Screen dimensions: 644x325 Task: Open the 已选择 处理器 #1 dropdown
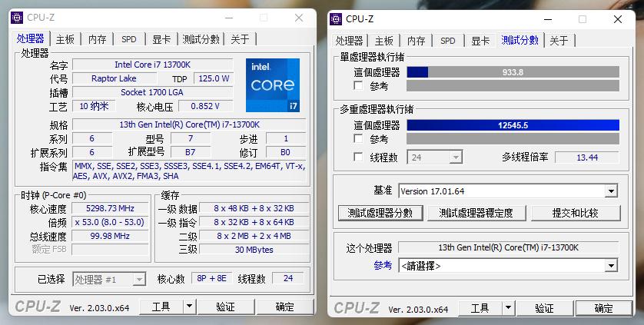[x=139, y=280]
